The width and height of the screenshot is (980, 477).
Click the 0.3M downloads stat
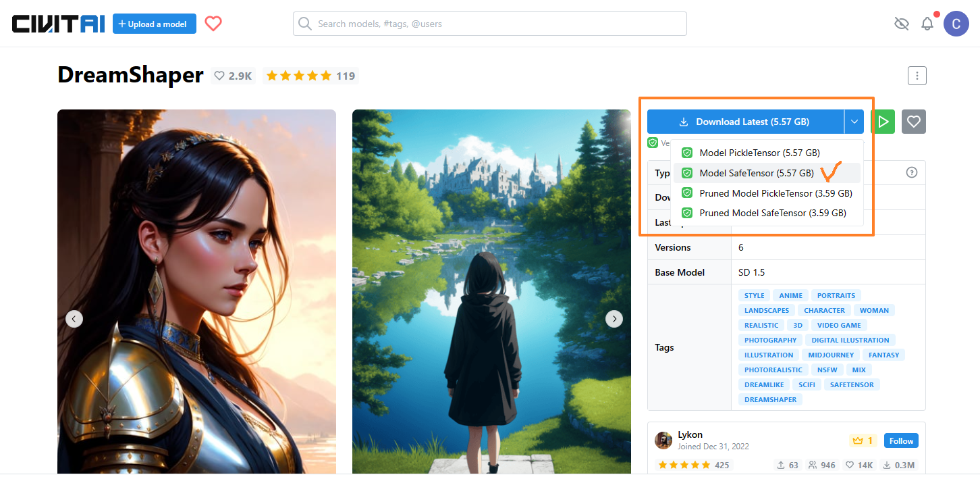899,465
